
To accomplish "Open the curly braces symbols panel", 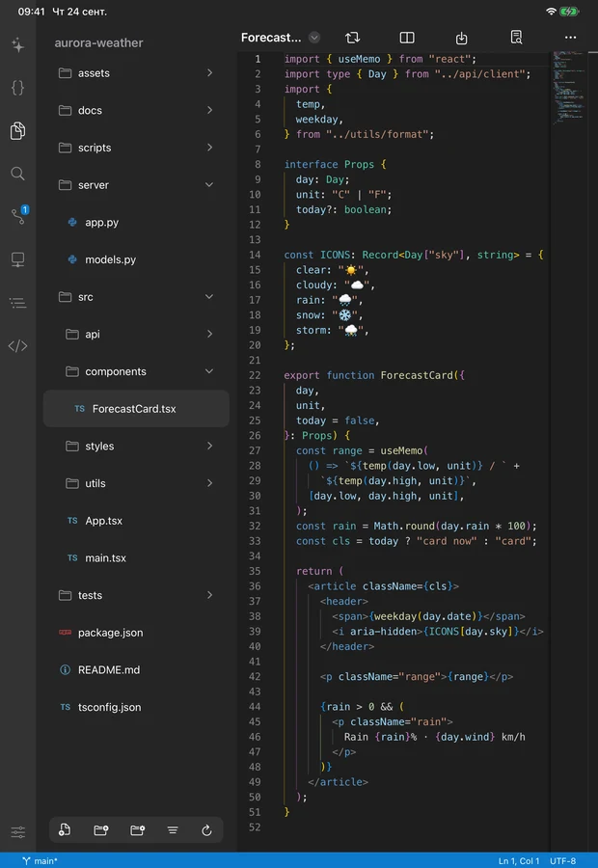I will (17, 88).
